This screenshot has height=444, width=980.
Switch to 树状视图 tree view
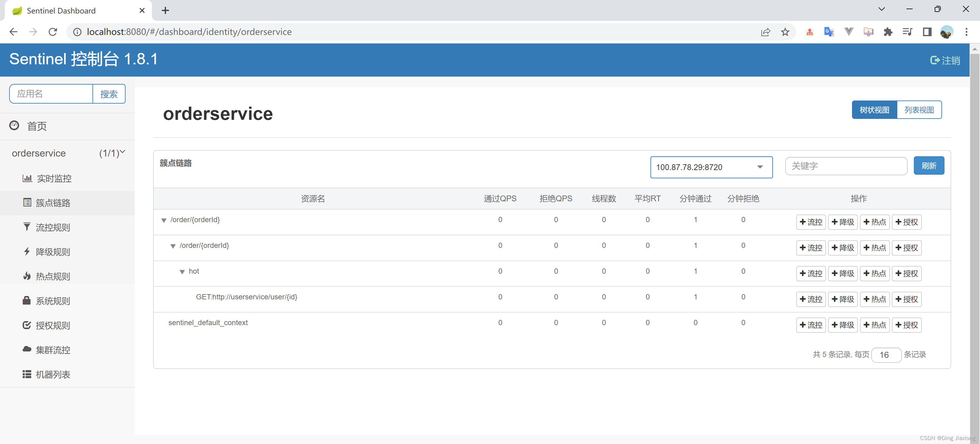pos(874,110)
